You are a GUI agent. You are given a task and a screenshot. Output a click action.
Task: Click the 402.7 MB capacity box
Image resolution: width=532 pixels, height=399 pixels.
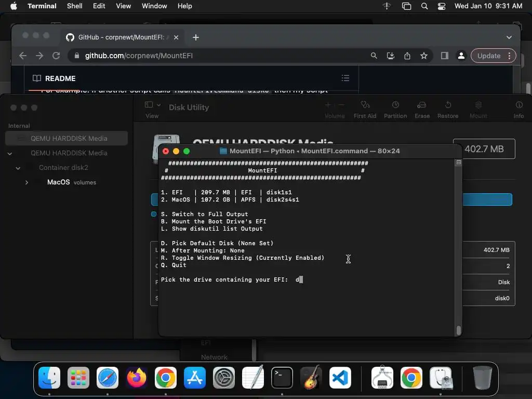click(484, 149)
